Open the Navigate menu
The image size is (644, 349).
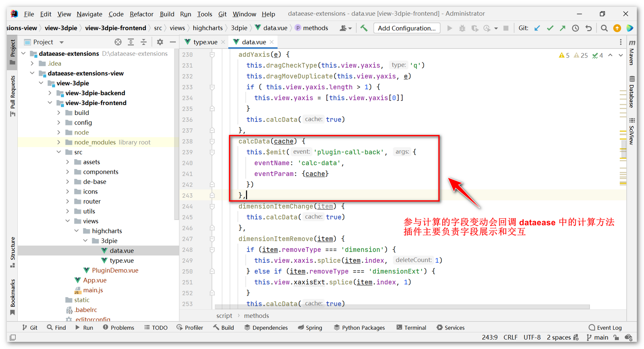pyautogui.click(x=89, y=14)
